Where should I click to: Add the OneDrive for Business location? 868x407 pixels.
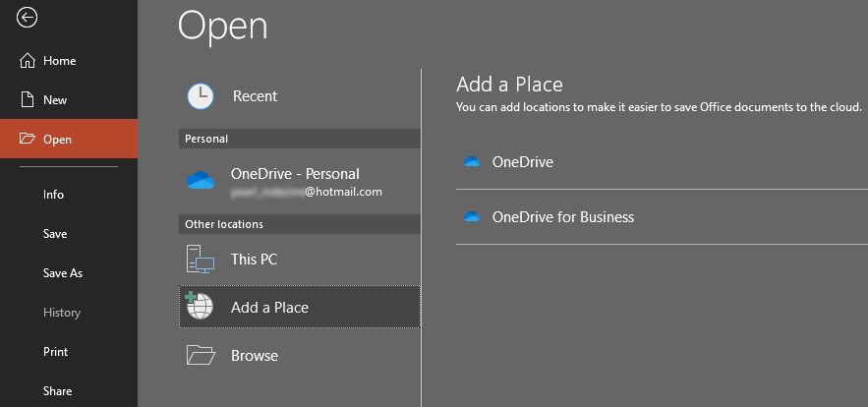point(562,217)
